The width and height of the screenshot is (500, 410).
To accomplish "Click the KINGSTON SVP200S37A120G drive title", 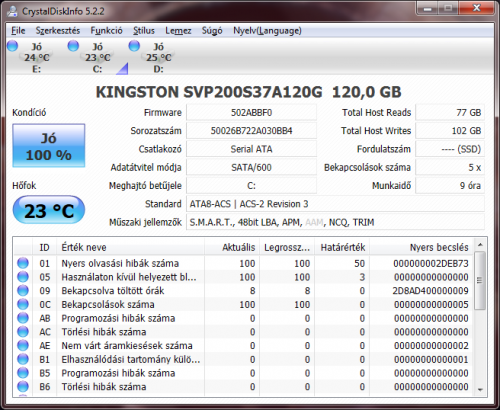I will point(248,92).
